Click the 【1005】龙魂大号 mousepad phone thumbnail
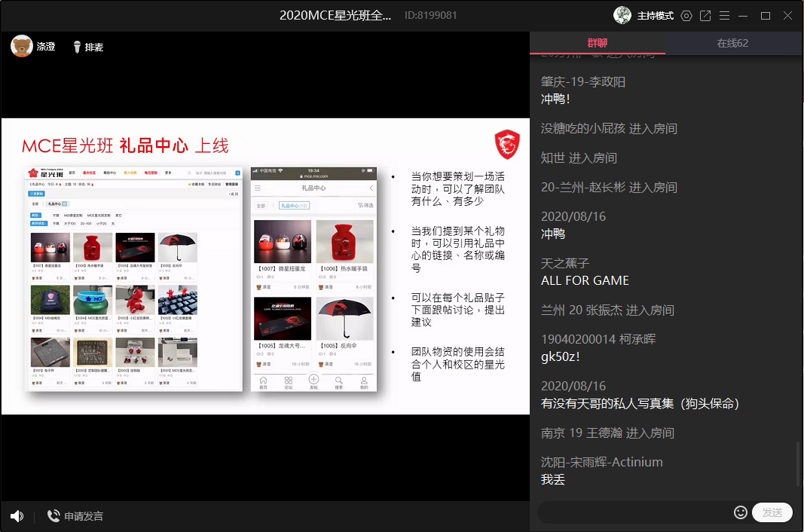 click(283, 318)
